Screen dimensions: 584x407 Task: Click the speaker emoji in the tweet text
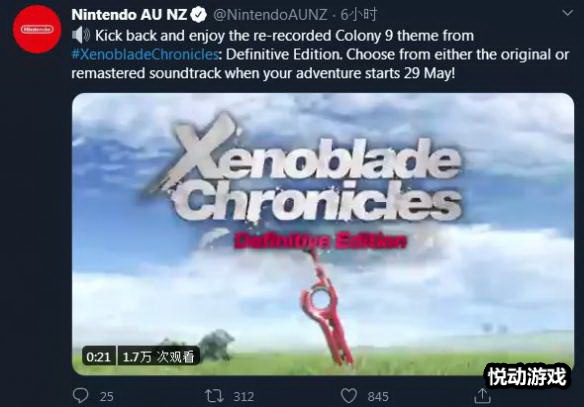coord(81,35)
